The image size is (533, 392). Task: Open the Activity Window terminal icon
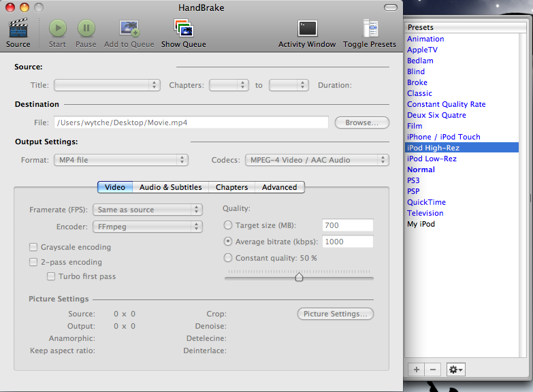coord(307,28)
